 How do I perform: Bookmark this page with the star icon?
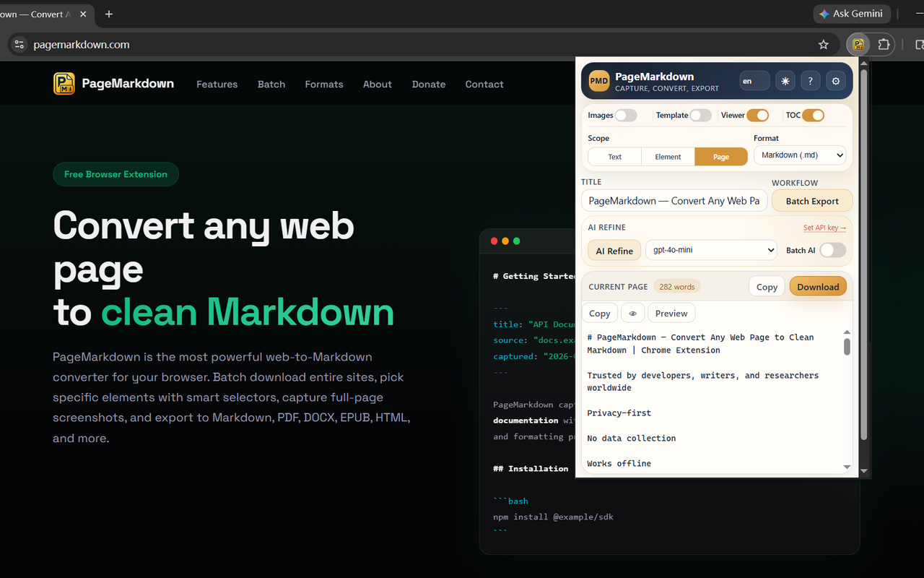pos(824,45)
